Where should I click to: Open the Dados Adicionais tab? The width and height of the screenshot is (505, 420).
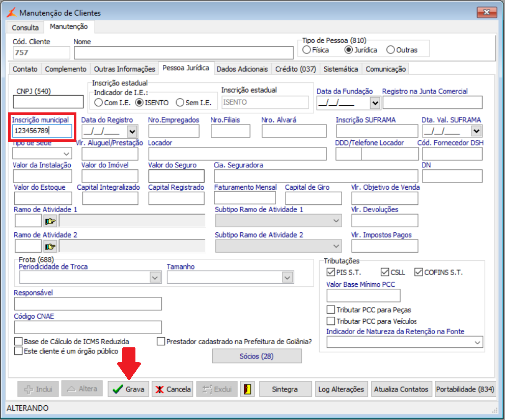coord(242,69)
